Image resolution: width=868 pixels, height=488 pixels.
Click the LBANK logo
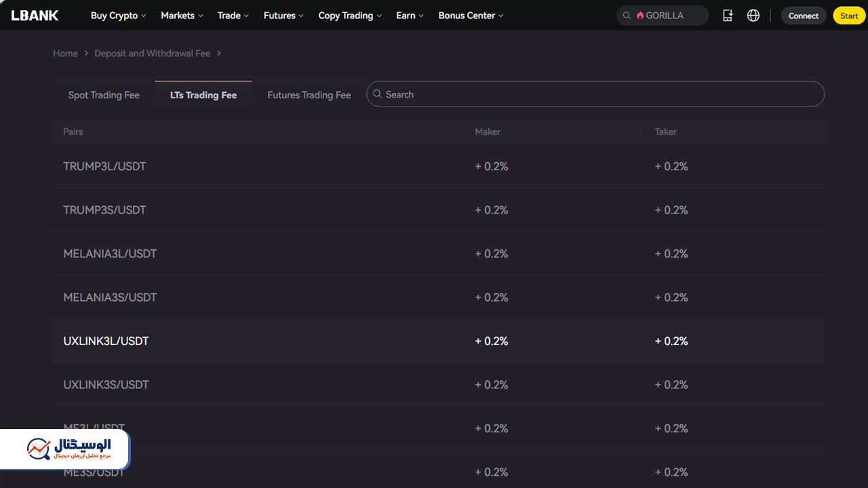[x=35, y=16]
